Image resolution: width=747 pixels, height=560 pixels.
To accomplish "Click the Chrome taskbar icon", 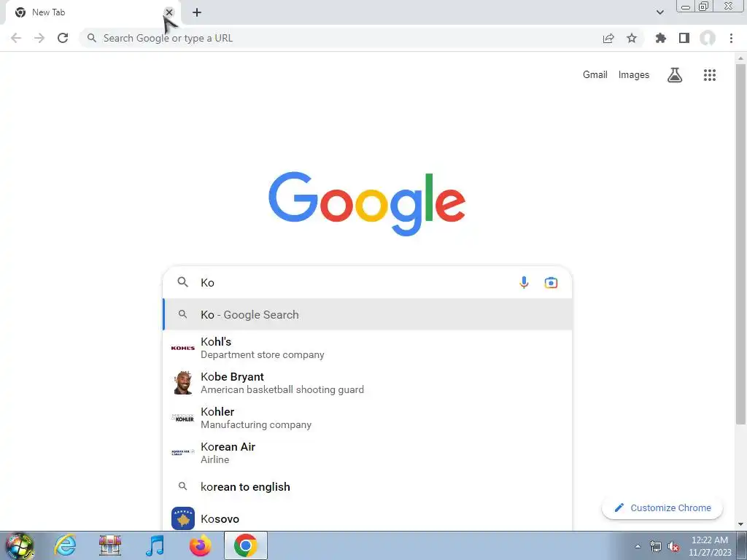I will pos(245,545).
